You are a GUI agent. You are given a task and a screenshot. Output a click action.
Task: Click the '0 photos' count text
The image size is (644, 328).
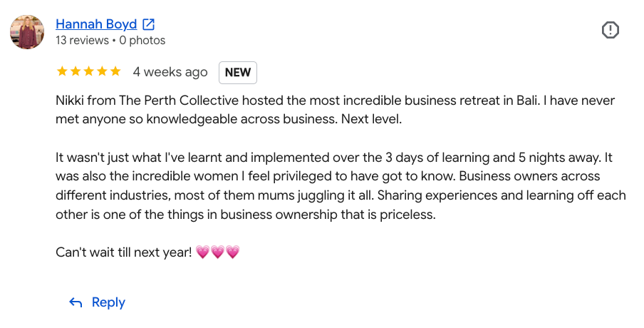[x=142, y=40]
